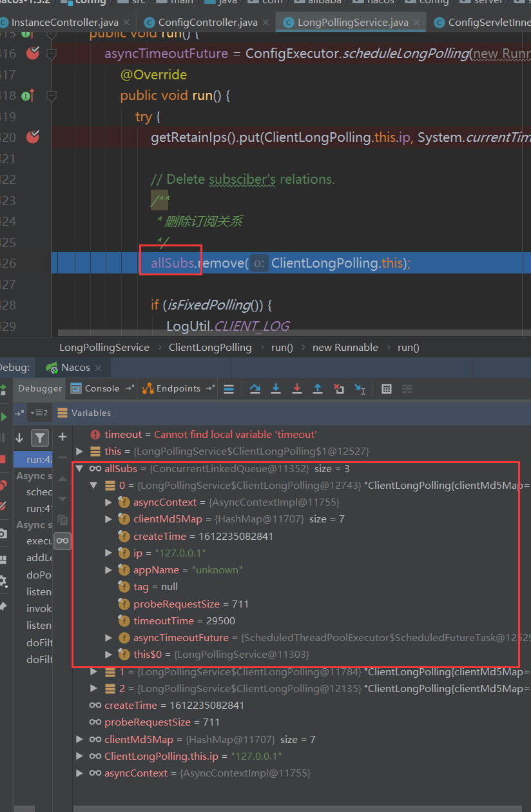Click the Show Execution Point icon
The image size is (531, 812).
click(x=229, y=389)
